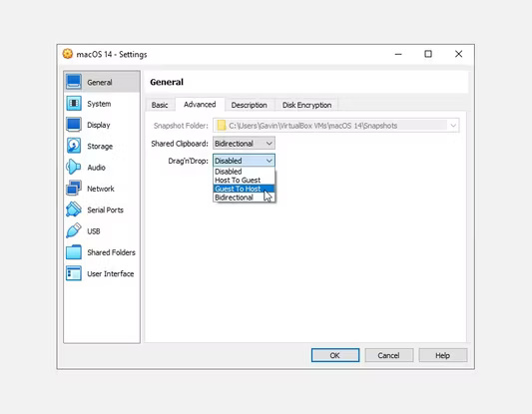Select the Audio speaker icon
Screen dimensions: 532x414
pyautogui.click(x=74, y=168)
